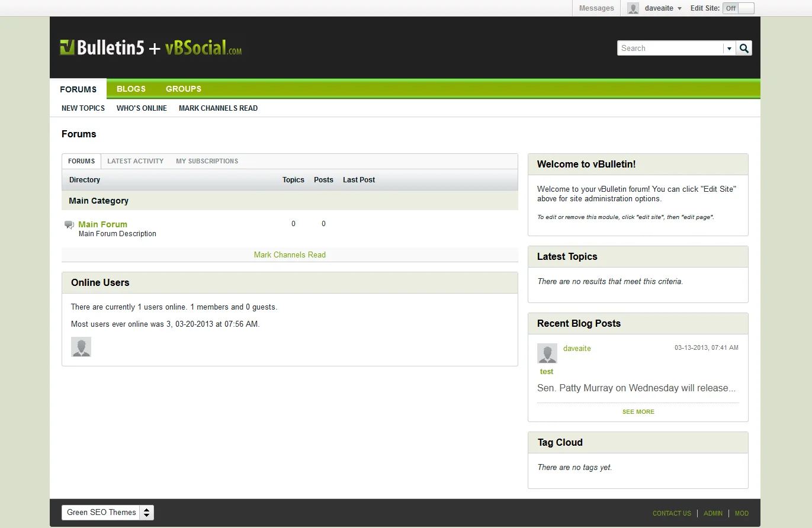Click the vBulletin5 vBSocial logo
The width and height of the screenshot is (812, 528).
click(151, 48)
